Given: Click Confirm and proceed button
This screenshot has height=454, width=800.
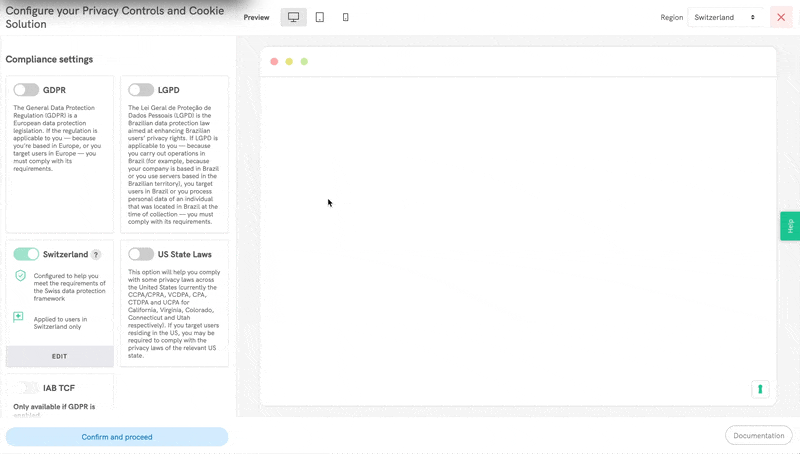Looking at the screenshot, I should pyautogui.click(x=117, y=437).
